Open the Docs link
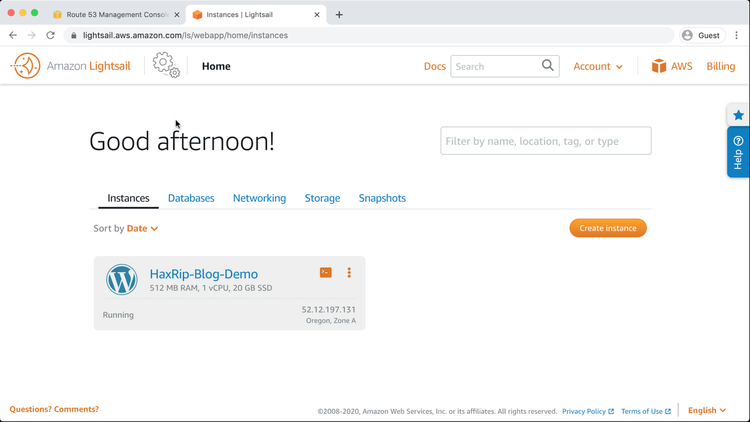This screenshot has height=422, width=750. (x=434, y=66)
